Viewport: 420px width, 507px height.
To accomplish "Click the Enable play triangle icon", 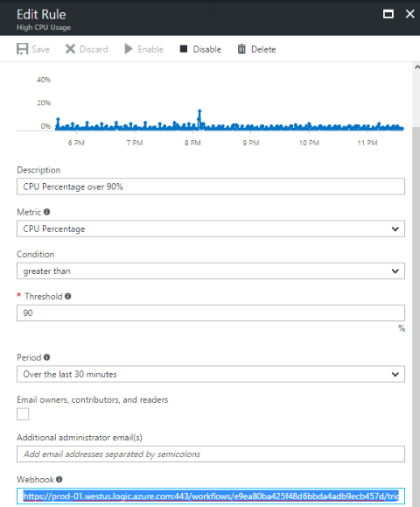I will pyautogui.click(x=129, y=49).
